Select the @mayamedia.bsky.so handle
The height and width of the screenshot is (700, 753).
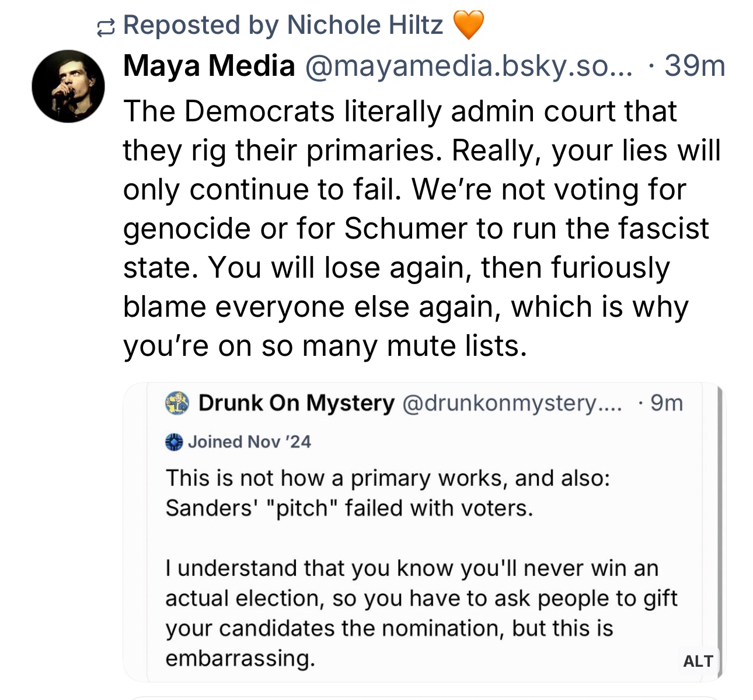click(x=468, y=66)
